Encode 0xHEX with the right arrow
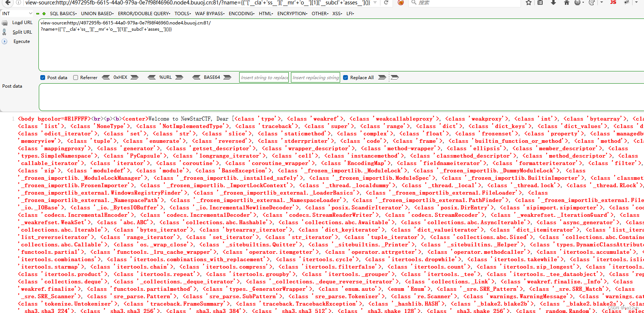The image size is (644, 313). [135, 77]
